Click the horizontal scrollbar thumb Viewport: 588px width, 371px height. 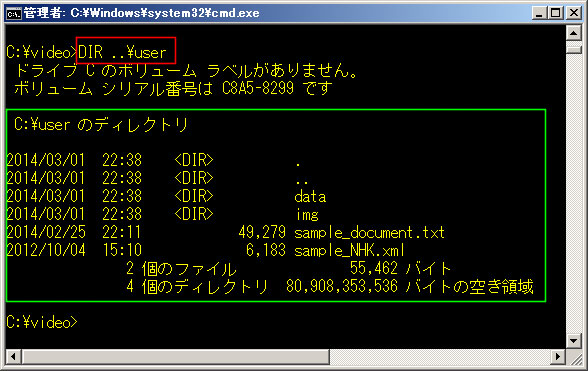click(176, 356)
